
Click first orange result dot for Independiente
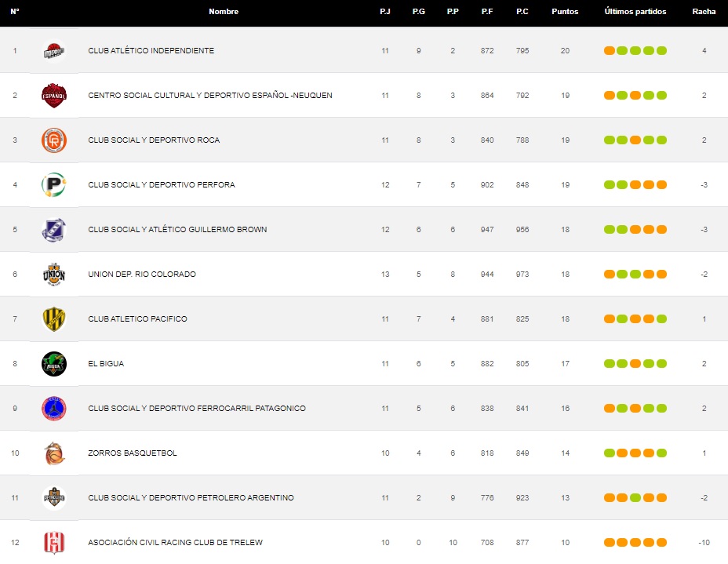click(x=610, y=51)
